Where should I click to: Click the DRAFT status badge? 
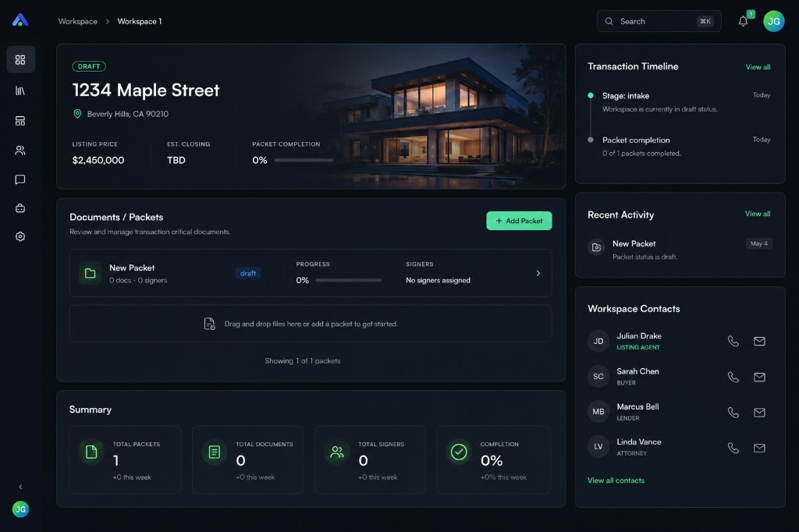point(89,66)
